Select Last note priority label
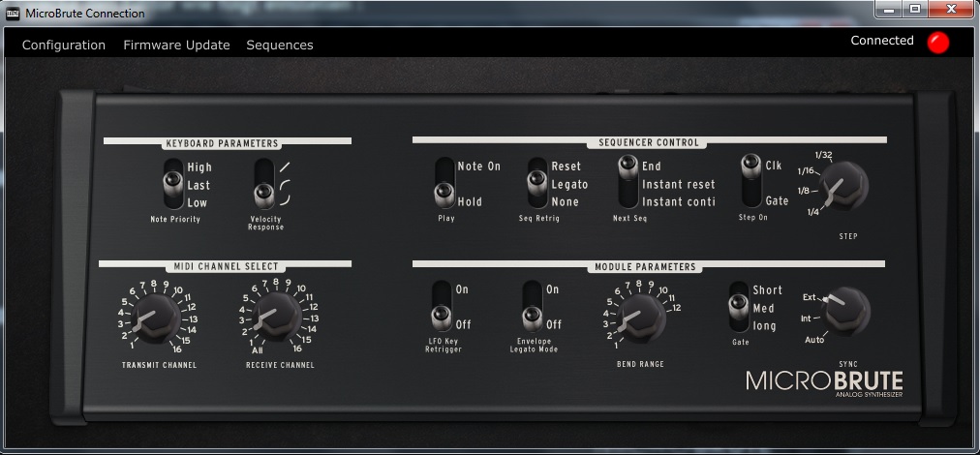980x455 pixels. (x=199, y=186)
